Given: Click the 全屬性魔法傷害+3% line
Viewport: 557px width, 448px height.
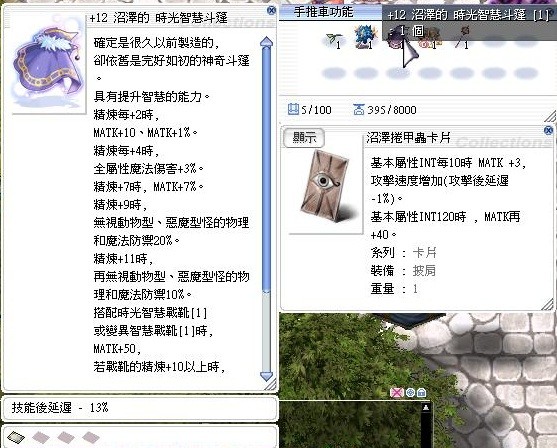Looking at the screenshot, I should coord(148,168).
